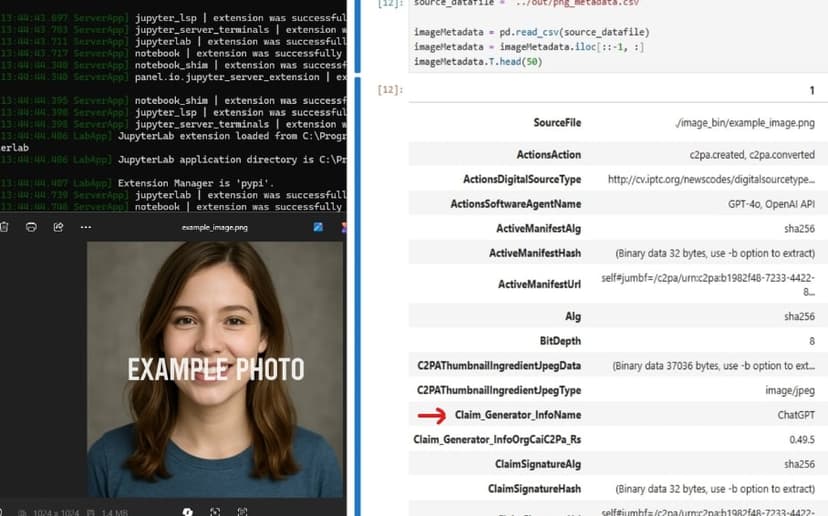Image resolution: width=828 pixels, height=516 pixels.
Task: Click the ActionsDigitalSourceType row label
Action: click(x=522, y=179)
